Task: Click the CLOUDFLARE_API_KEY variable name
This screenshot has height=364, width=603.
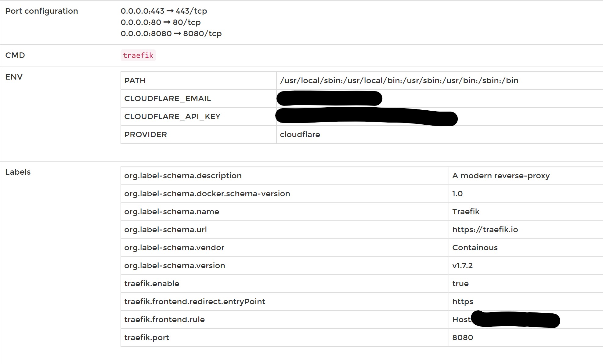Action: [x=172, y=116]
